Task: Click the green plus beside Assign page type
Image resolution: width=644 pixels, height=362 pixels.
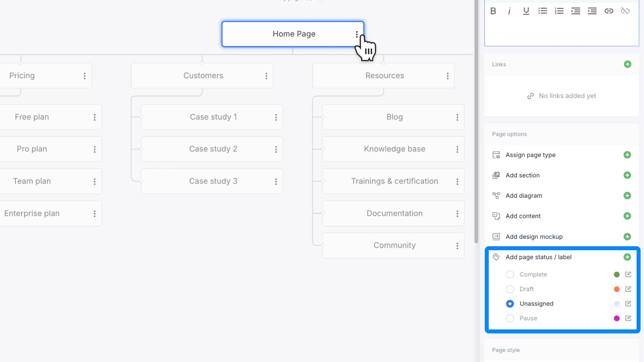Action: (x=627, y=155)
